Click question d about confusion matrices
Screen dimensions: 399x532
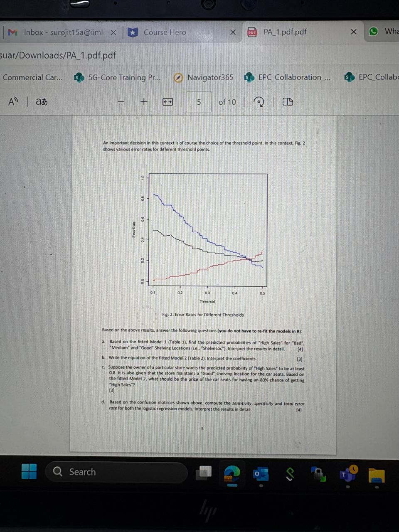coord(203,406)
